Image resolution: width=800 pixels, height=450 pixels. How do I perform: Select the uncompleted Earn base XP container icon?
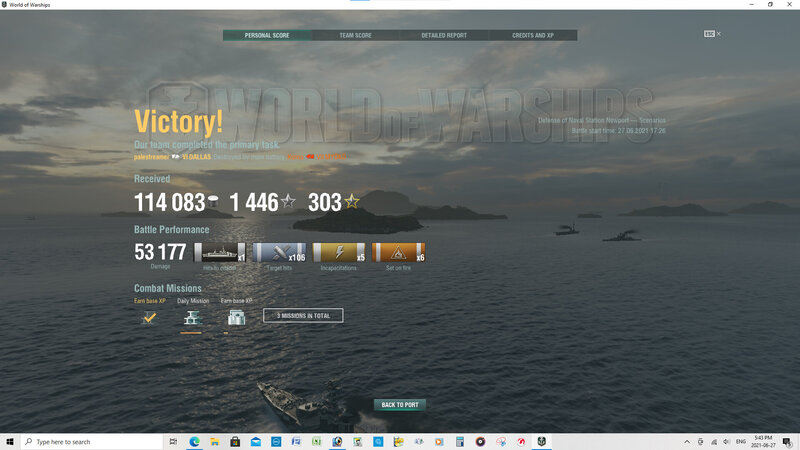[x=236, y=317]
